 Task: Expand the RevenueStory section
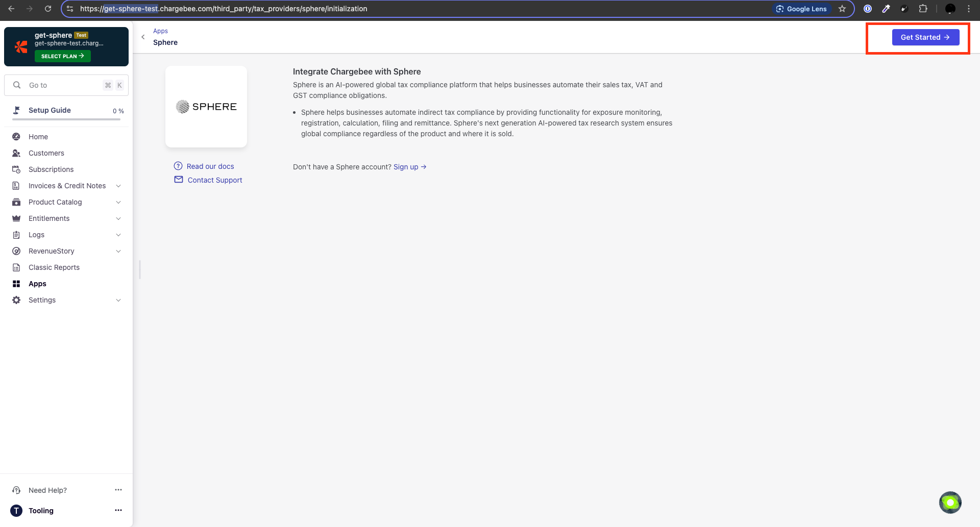pyautogui.click(x=118, y=251)
